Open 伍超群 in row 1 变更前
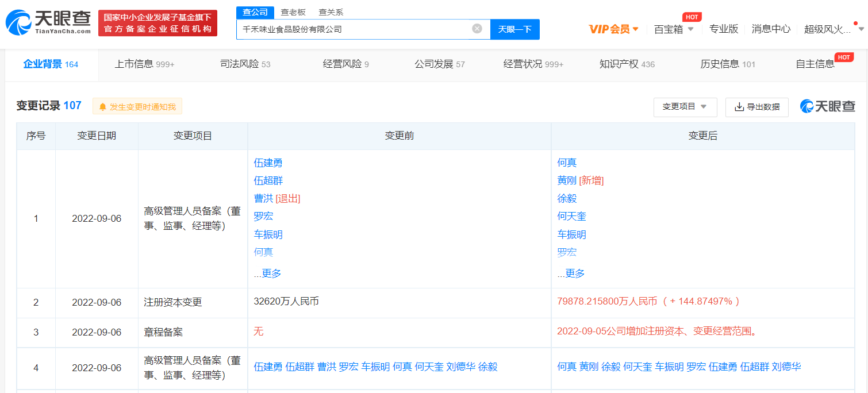The height and width of the screenshot is (393, 868). (268, 180)
